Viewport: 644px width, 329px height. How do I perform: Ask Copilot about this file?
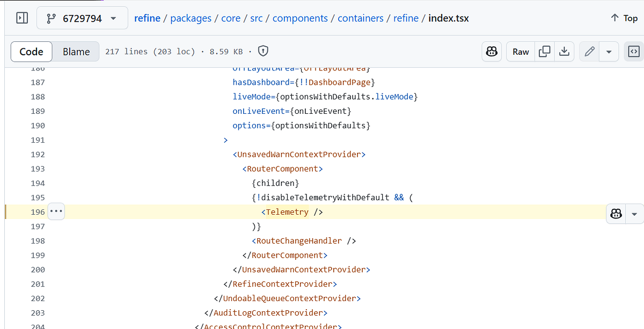coord(492,51)
